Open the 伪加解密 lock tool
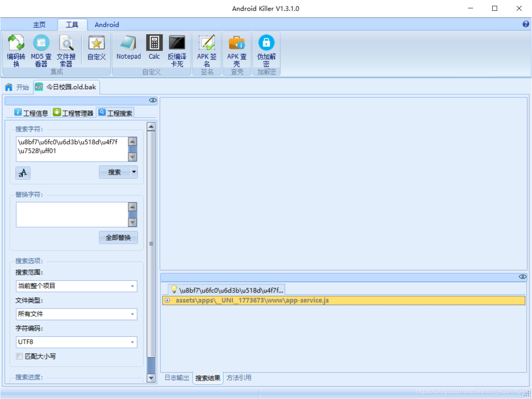 click(266, 51)
